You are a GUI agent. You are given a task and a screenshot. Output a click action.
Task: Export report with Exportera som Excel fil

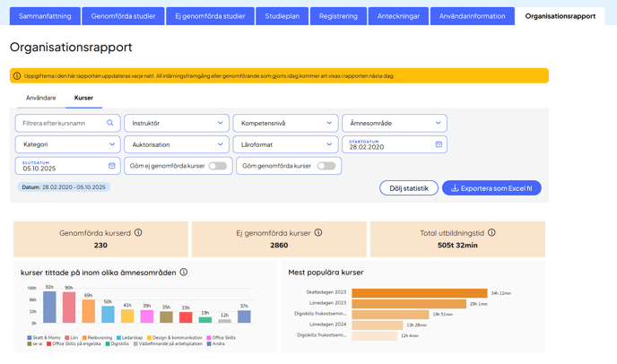point(491,188)
